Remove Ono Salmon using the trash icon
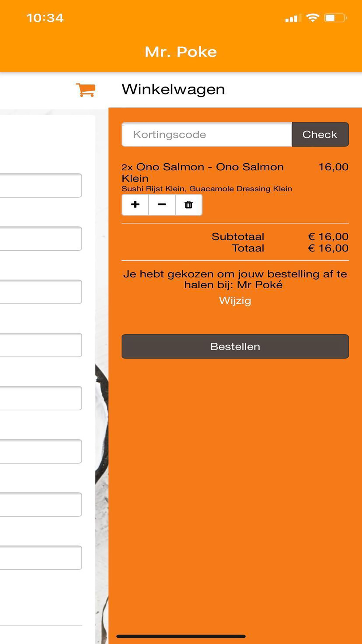Image resolution: width=362 pixels, height=644 pixels. pos(189,205)
